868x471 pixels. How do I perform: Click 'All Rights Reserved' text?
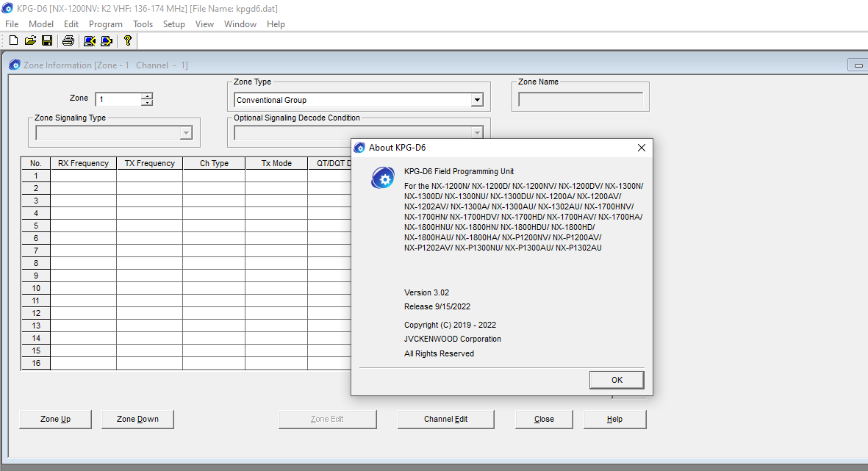coord(439,353)
